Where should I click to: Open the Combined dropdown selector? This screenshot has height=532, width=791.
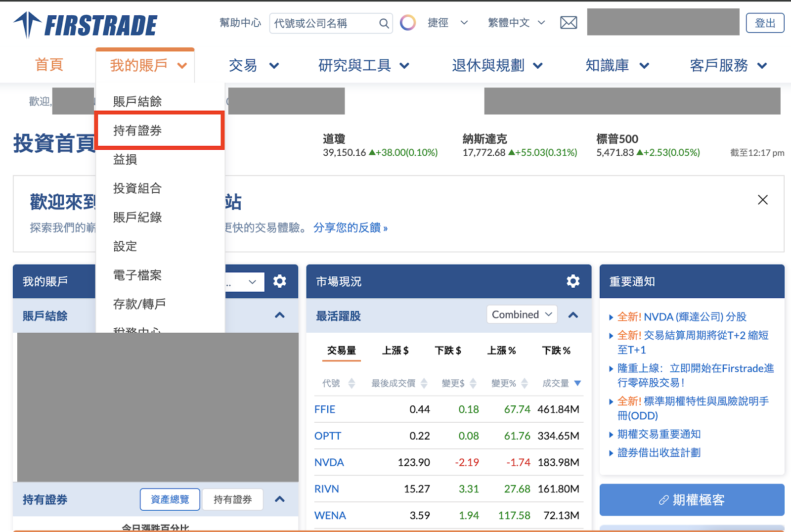click(x=522, y=314)
